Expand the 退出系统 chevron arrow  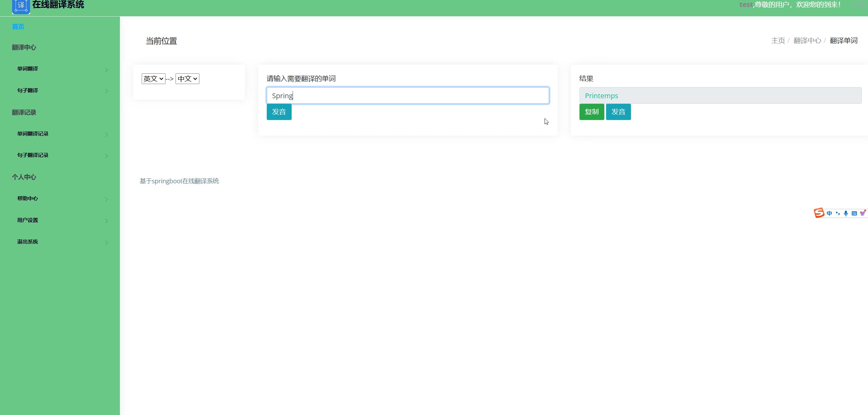pos(106,243)
